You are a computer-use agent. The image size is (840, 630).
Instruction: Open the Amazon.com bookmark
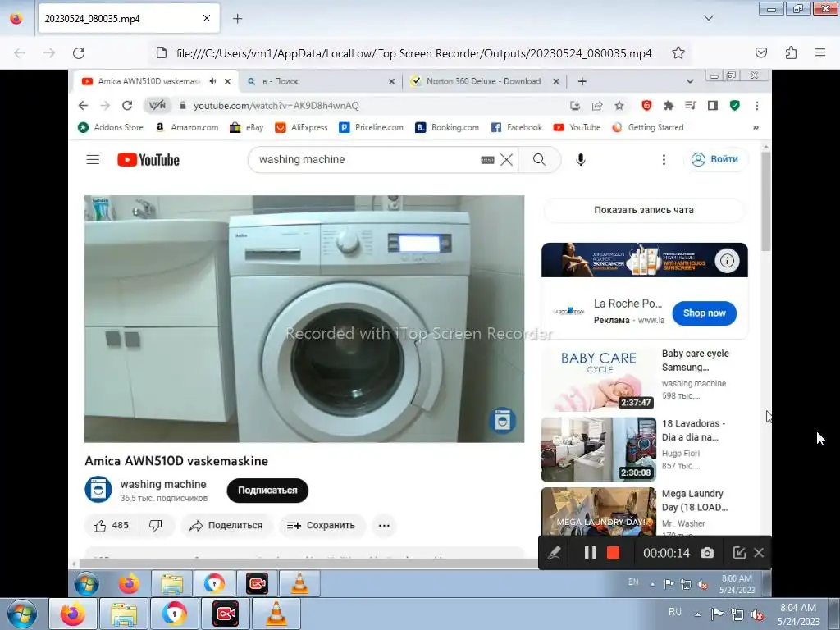click(187, 127)
